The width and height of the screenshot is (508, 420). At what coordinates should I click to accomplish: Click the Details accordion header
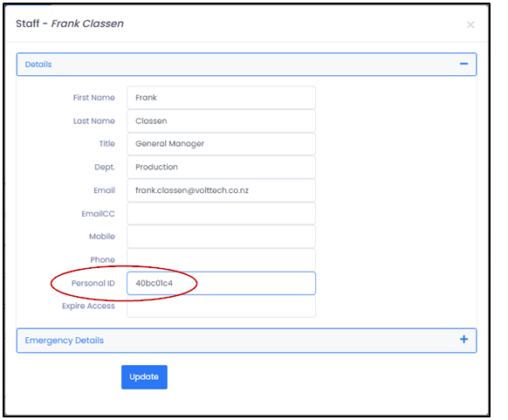246,64
